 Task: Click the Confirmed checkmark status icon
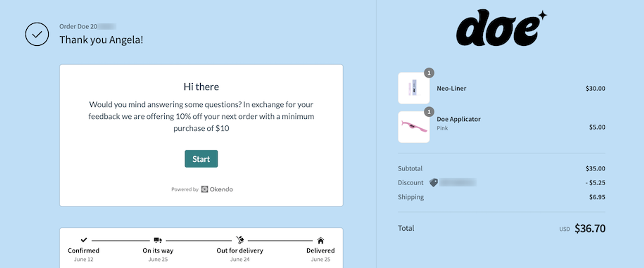point(84,240)
